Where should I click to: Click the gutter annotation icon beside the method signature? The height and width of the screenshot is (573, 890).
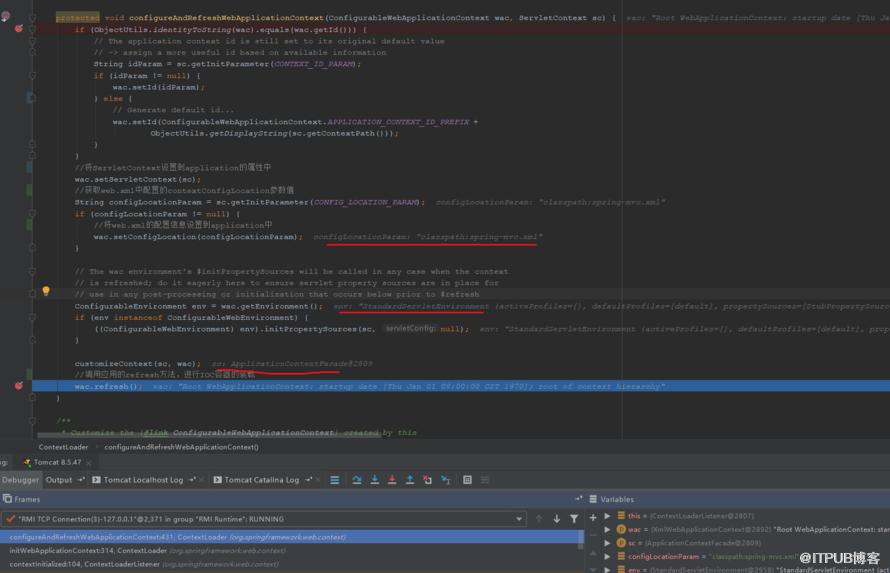pyautogui.click(x=6, y=16)
